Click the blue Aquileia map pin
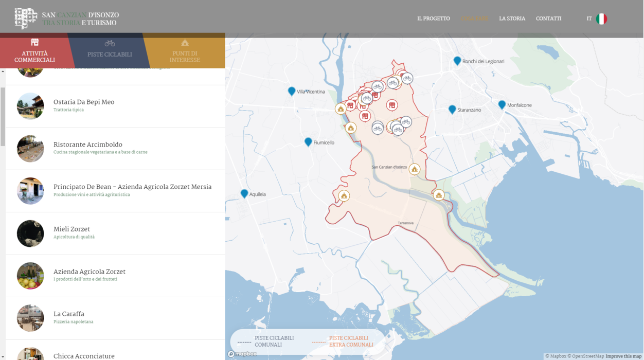The width and height of the screenshot is (644, 360). click(244, 193)
